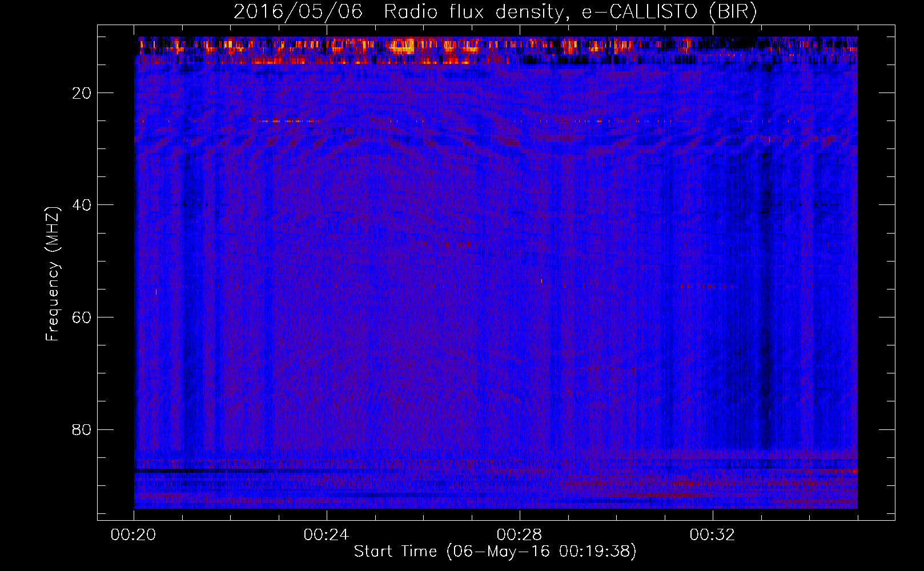Click the '00:32' time tick label
This screenshot has width=924, height=571.
pyautogui.click(x=712, y=535)
